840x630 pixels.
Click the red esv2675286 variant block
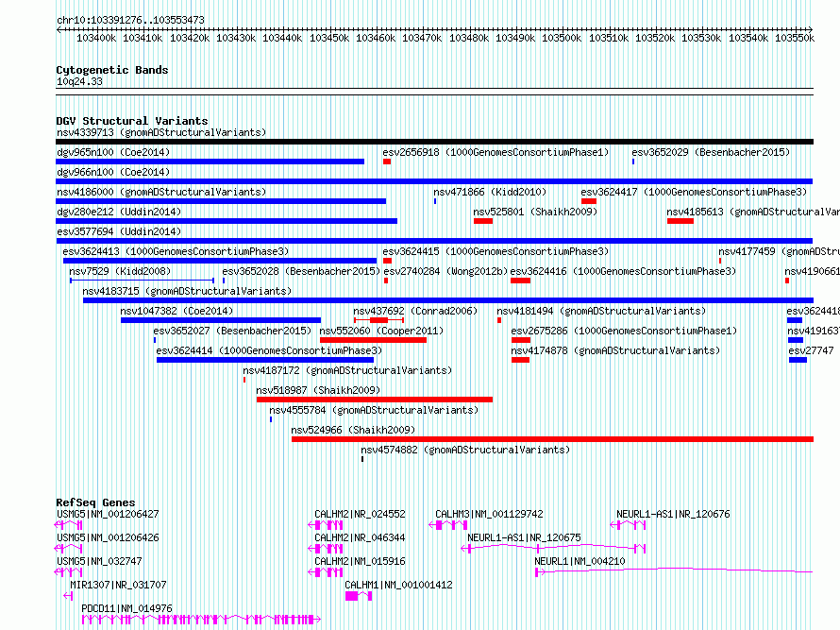click(521, 340)
